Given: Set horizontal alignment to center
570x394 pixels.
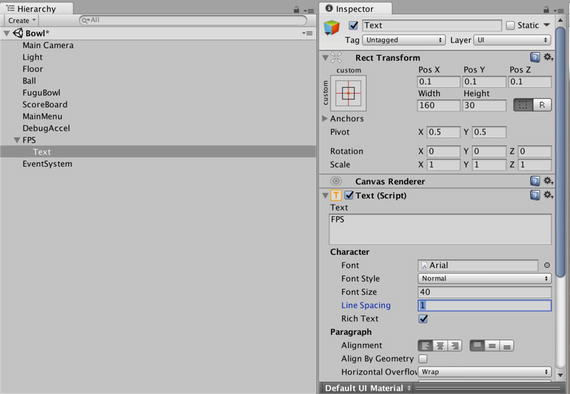Looking at the screenshot, I should point(440,345).
